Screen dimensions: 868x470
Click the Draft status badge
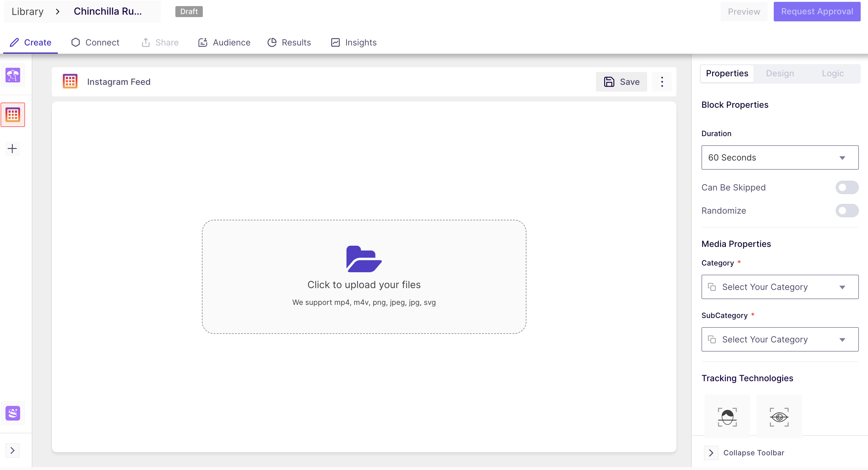(x=189, y=12)
